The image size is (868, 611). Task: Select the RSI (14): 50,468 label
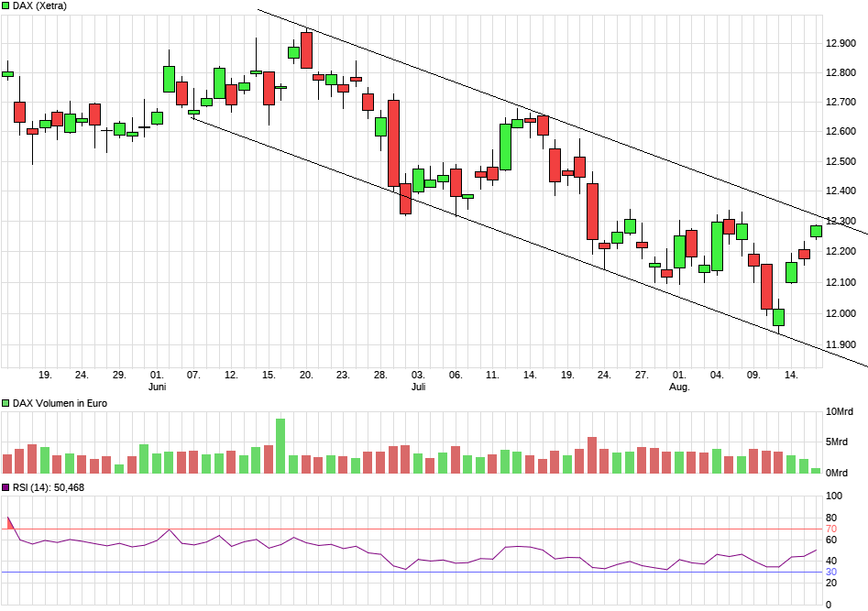(x=49, y=487)
